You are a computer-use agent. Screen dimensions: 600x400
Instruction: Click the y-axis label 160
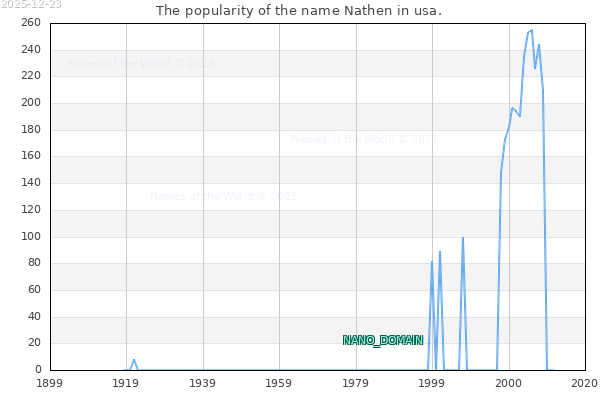(x=31, y=155)
